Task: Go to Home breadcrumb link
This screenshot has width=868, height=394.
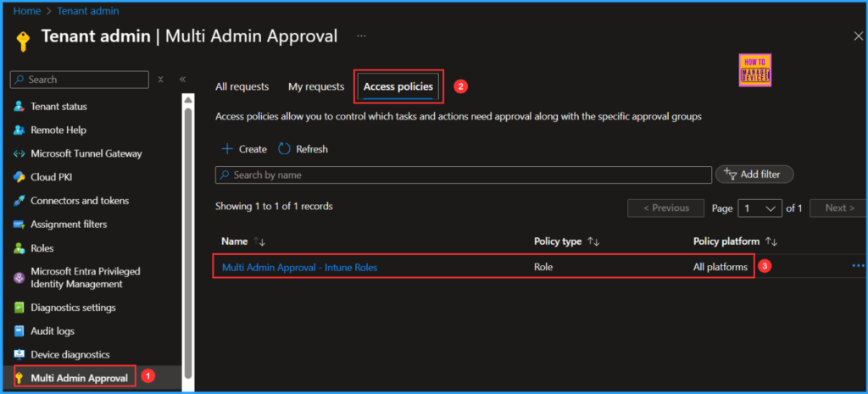Action: pyautogui.click(x=26, y=10)
